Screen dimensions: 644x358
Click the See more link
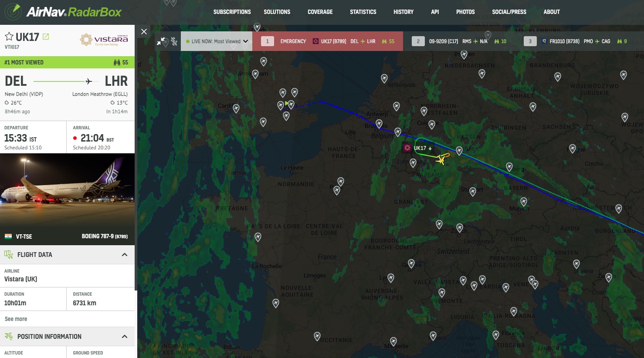[x=16, y=319]
